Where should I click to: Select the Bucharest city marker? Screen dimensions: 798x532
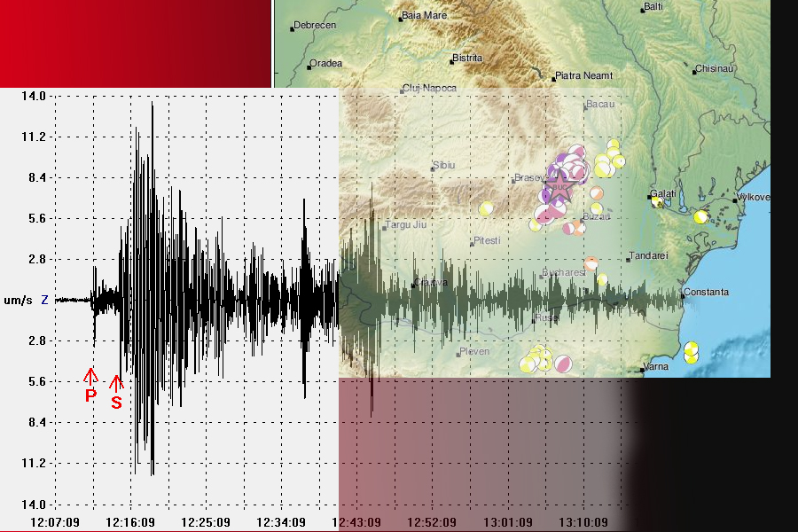point(542,277)
